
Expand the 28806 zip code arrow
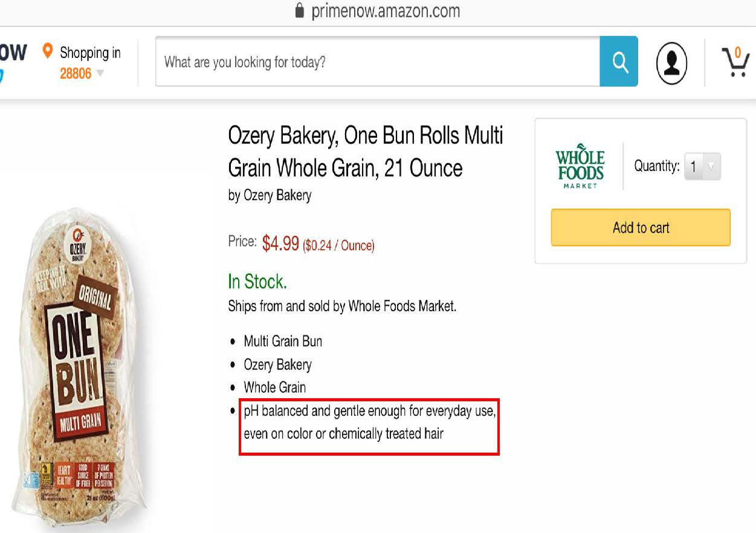click(x=100, y=74)
